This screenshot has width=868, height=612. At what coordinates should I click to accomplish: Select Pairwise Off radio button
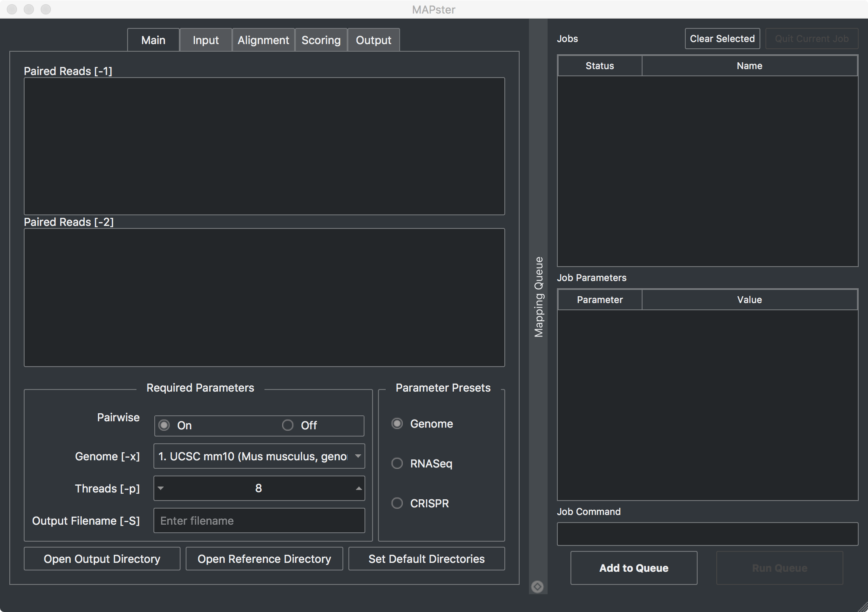pos(288,425)
